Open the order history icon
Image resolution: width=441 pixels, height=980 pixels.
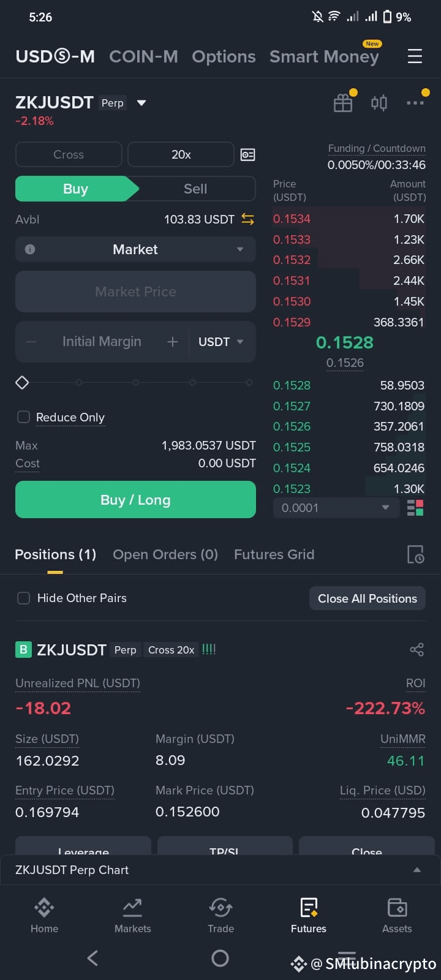[415, 554]
